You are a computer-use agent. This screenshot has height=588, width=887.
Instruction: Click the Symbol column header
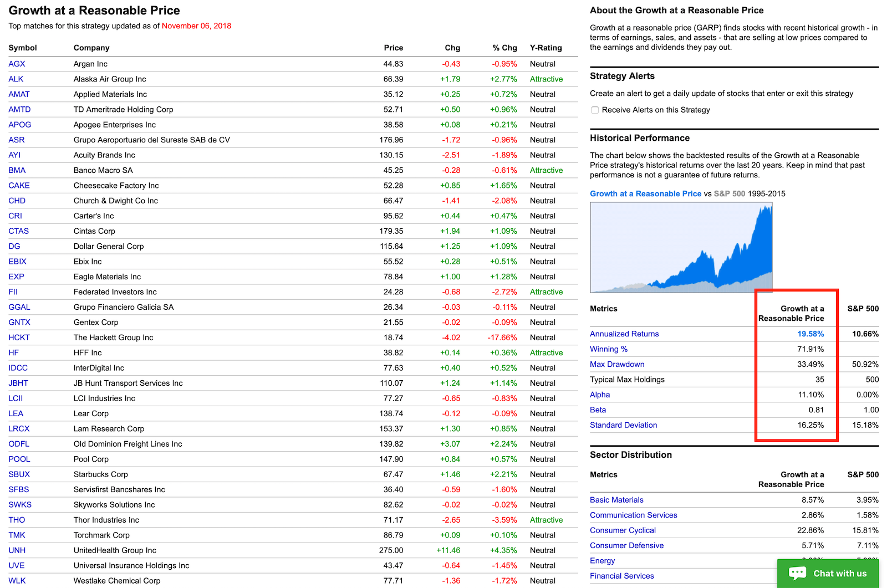[x=23, y=48]
